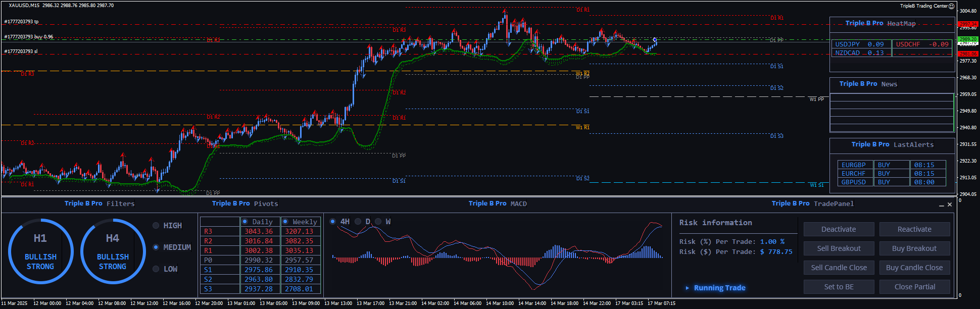The image size is (980, 309).
Task: Select the LOW filter radio option
Action: pyautogui.click(x=156, y=269)
